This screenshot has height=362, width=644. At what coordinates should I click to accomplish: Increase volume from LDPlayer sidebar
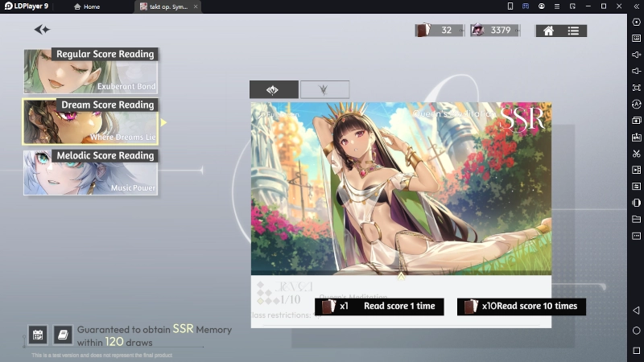pyautogui.click(x=636, y=55)
